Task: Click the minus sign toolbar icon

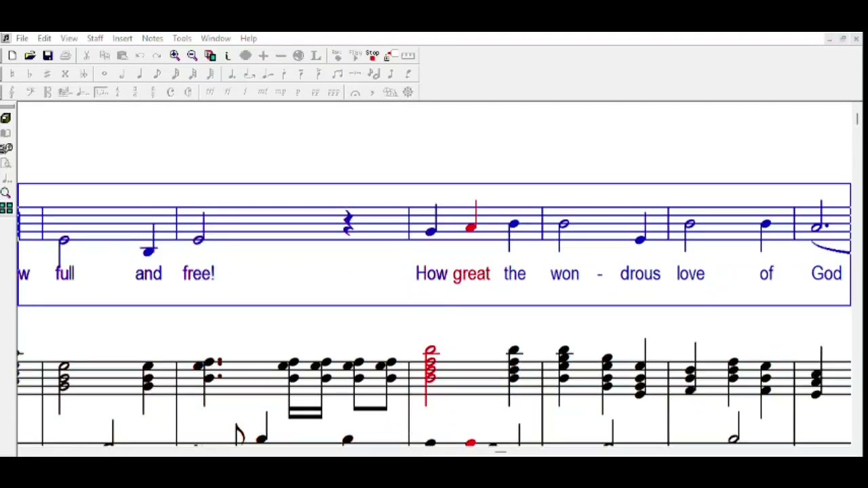Action: point(281,56)
